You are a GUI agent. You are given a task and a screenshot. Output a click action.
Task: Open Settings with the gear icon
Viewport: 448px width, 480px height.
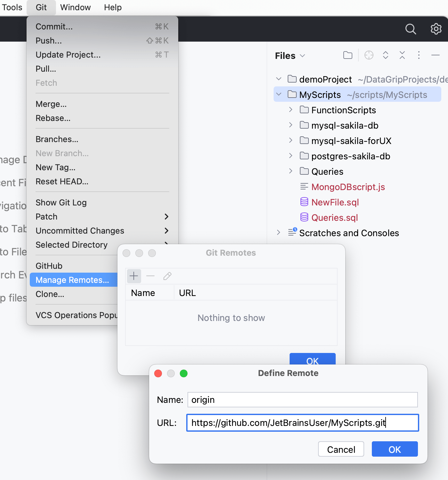(x=436, y=29)
